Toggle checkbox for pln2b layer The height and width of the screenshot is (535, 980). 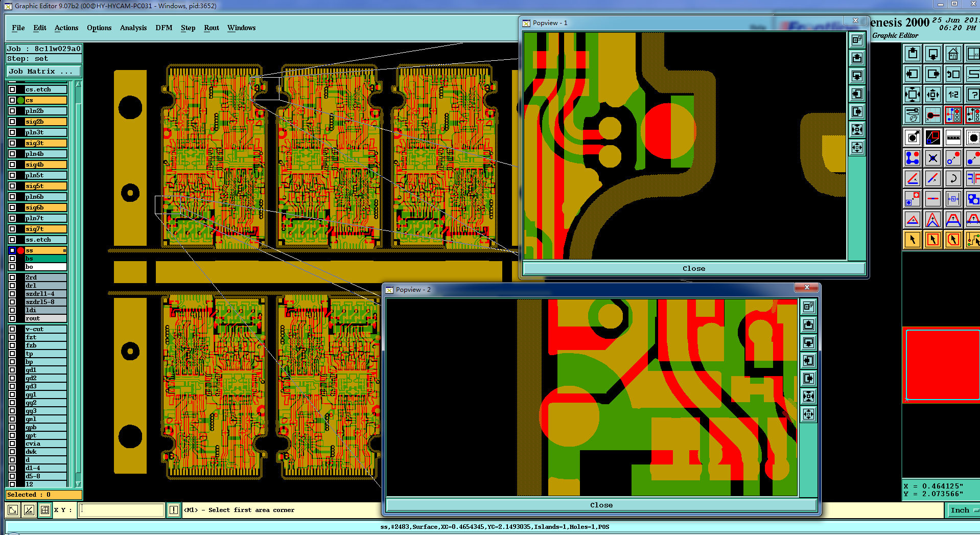pyautogui.click(x=12, y=111)
